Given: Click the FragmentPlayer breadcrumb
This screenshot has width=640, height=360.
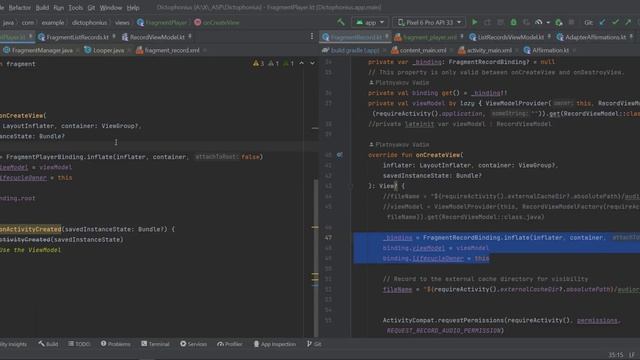Looking at the screenshot, I should tap(162, 22).
